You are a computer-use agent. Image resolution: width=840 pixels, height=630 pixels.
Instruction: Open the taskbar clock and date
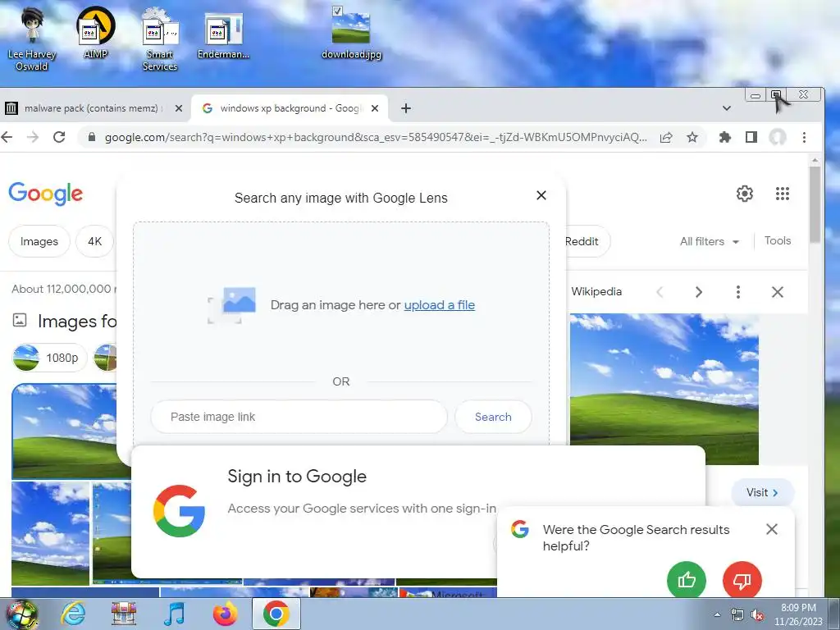(798, 614)
